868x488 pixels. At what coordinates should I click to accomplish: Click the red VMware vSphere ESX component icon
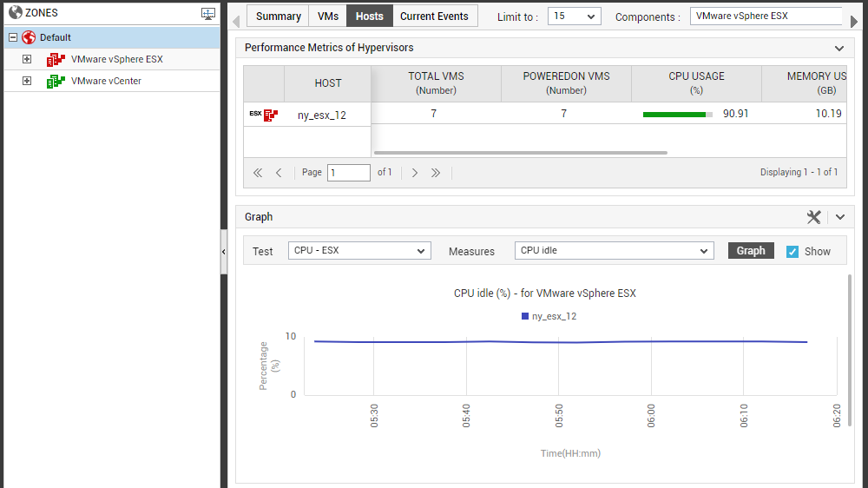point(56,59)
